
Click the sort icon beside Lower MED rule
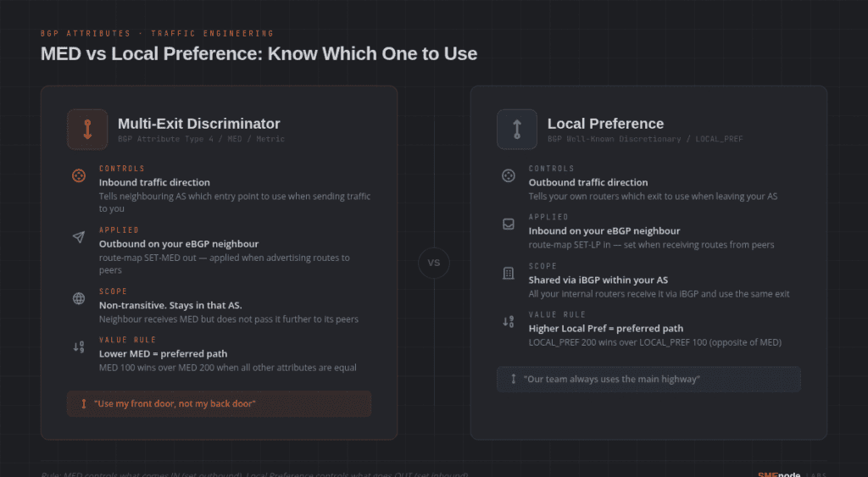click(x=79, y=347)
